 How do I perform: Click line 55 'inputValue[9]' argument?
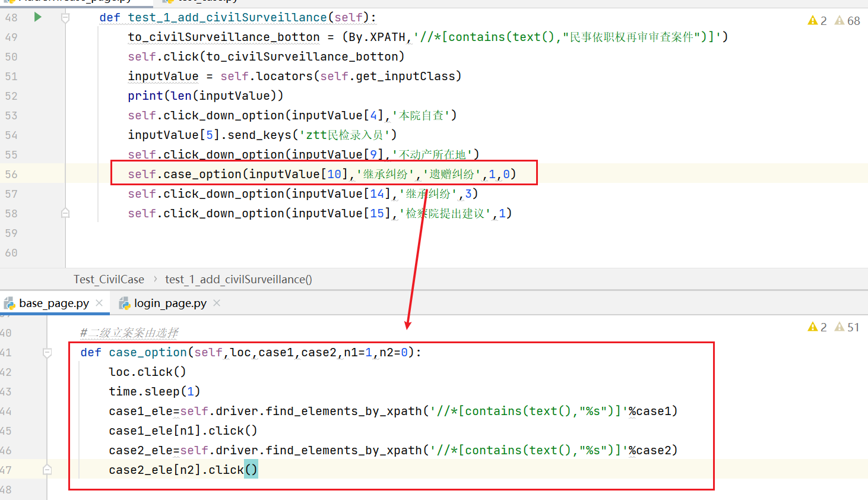[x=338, y=154]
